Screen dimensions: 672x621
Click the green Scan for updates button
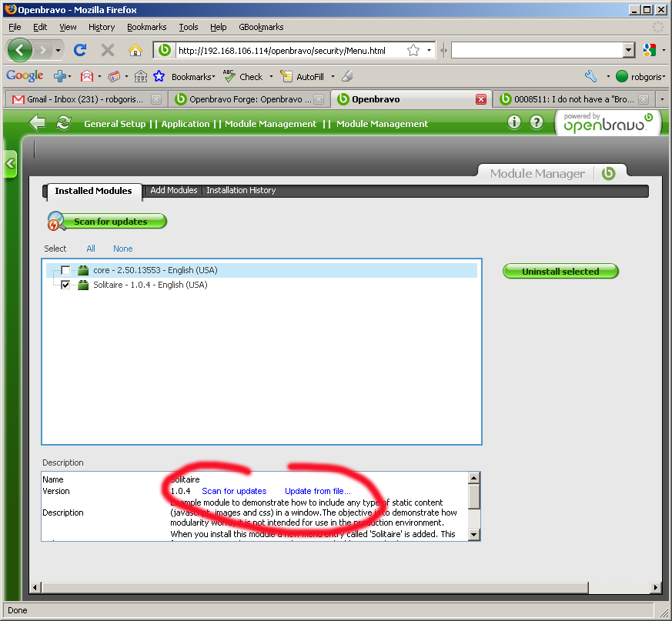point(107,221)
